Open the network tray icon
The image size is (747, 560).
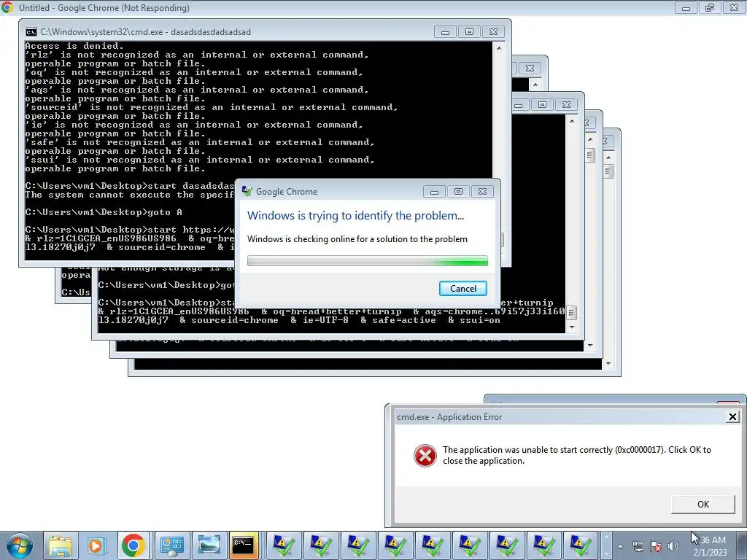coord(638,546)
